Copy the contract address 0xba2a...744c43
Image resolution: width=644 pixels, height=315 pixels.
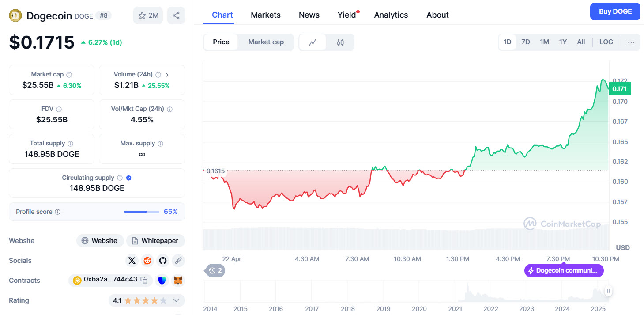point(144,280)
